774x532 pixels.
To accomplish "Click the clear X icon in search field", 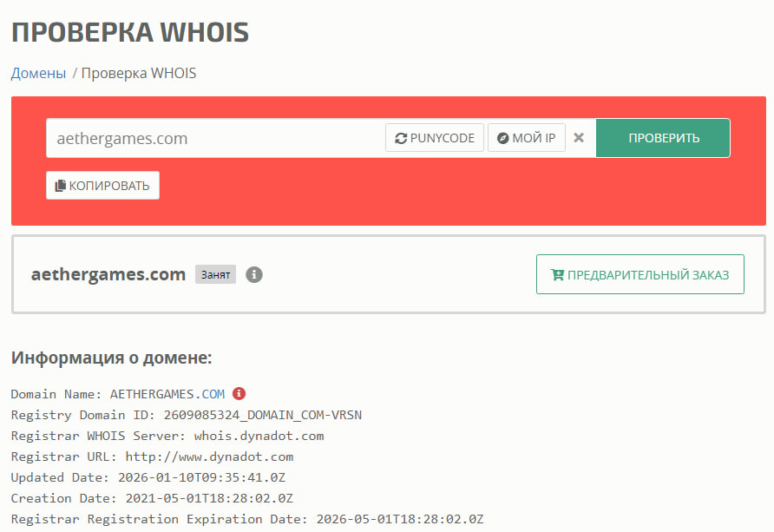I will pos(579,138).
